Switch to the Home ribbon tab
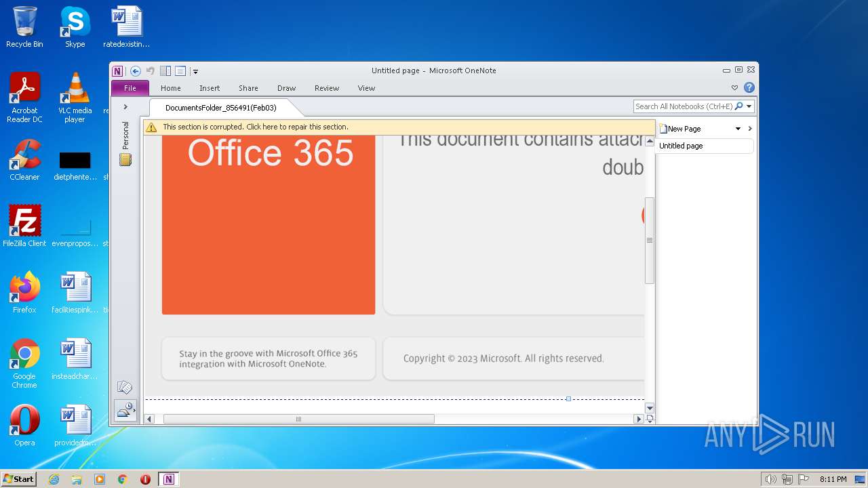868x488 pixels. (171, 88)
